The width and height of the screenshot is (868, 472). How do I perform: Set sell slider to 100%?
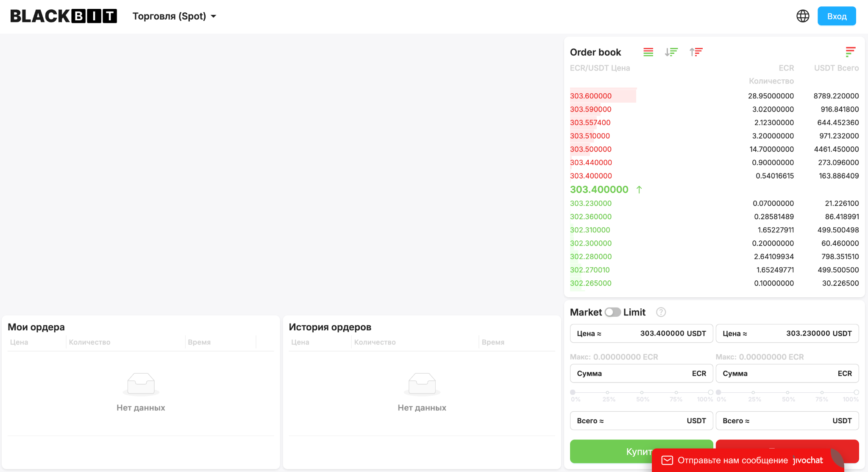click(857, 392)
